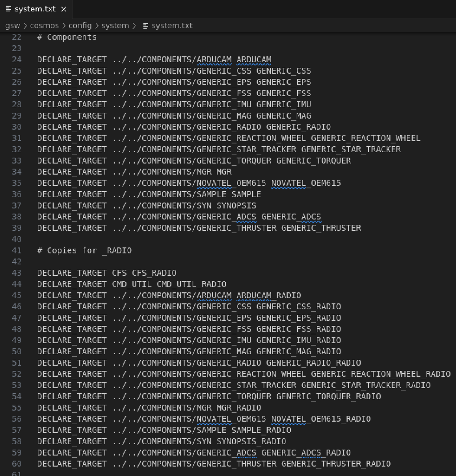This screenshot has height=476, width=456.
Task: Click CMD_UTIL_RADIO on line 44
Action: tap(192, 284)
